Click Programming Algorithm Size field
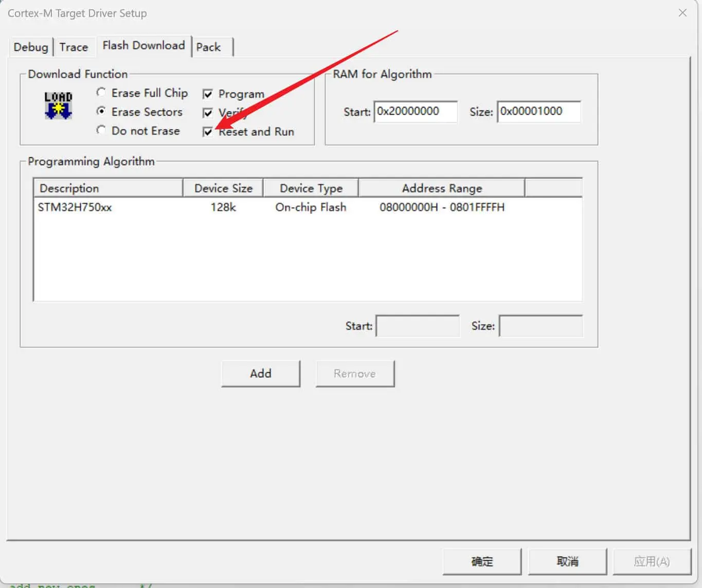This screenshot has height=588, width=702. coord(541,326)
